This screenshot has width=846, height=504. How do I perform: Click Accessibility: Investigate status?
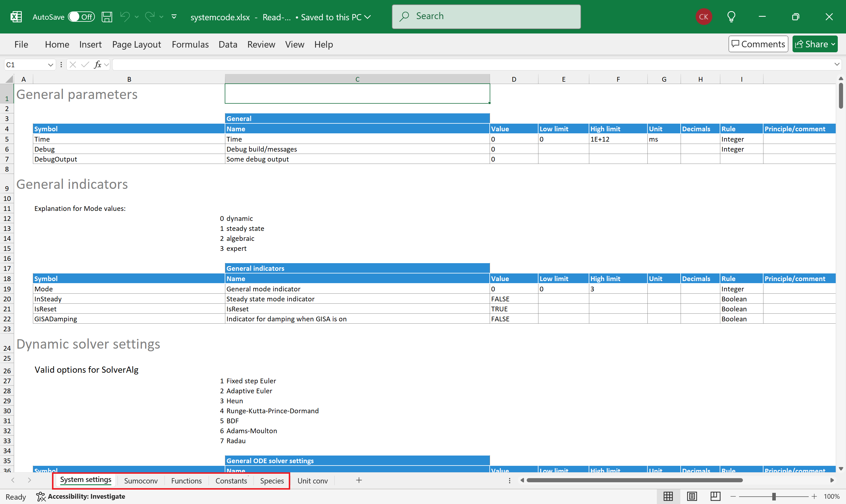coord(81,497)
